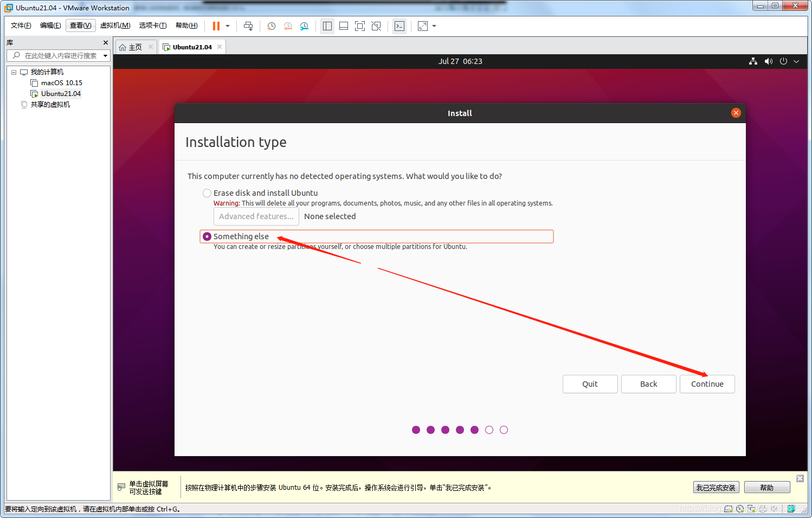Click the Ubuntu volume speaker icon
Screen dimensions: 812x518
click(768, 61)
